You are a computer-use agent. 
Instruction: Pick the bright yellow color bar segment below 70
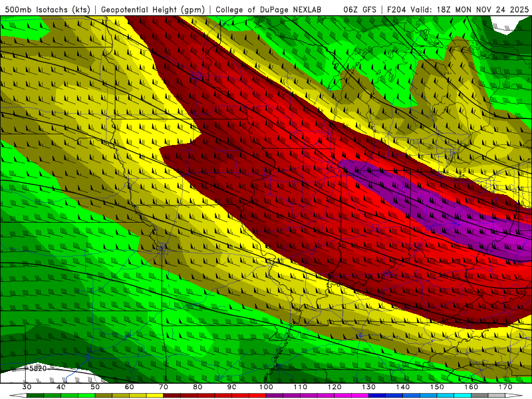click(155, 396)
